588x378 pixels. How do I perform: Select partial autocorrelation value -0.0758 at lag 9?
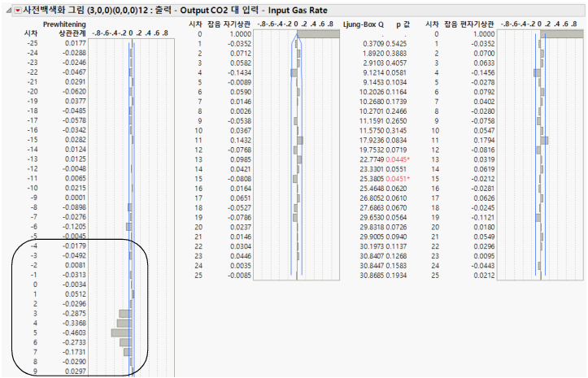tap(482, 121)
